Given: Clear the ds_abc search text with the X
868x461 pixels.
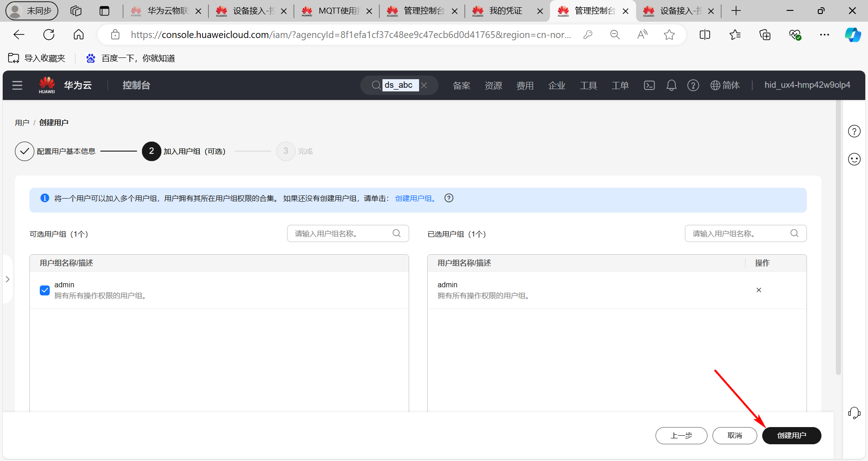Looking at the screenshot, I should [x=424, y=85].
